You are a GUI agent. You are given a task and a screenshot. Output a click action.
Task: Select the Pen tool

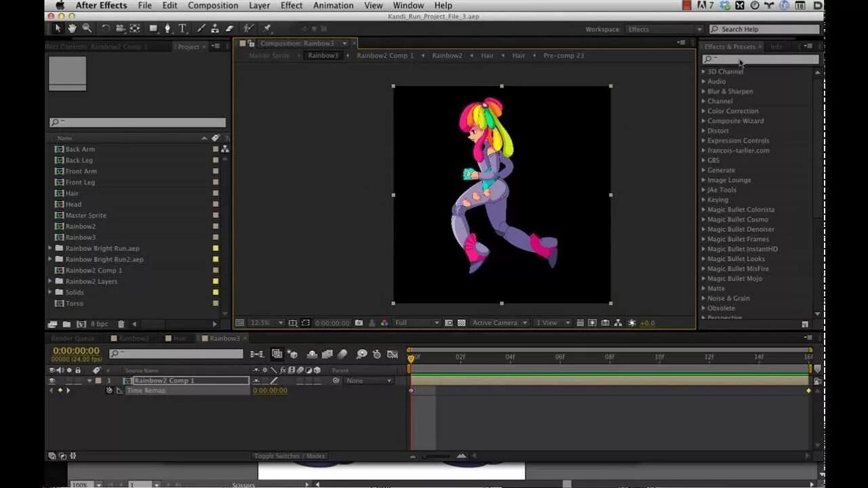167,28
